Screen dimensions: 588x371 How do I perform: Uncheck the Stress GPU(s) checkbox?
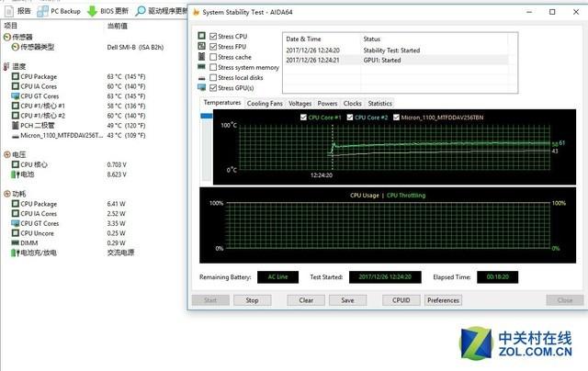213,87
